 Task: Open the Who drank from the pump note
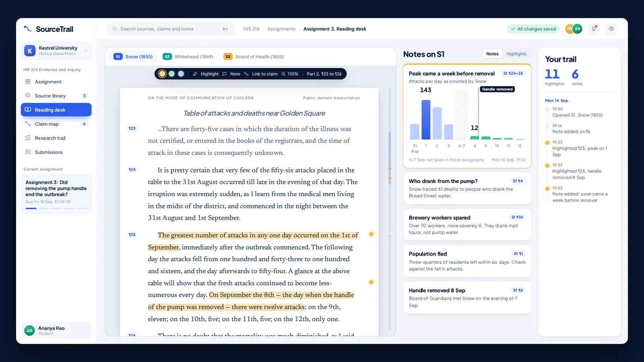(x=467, y=188)
